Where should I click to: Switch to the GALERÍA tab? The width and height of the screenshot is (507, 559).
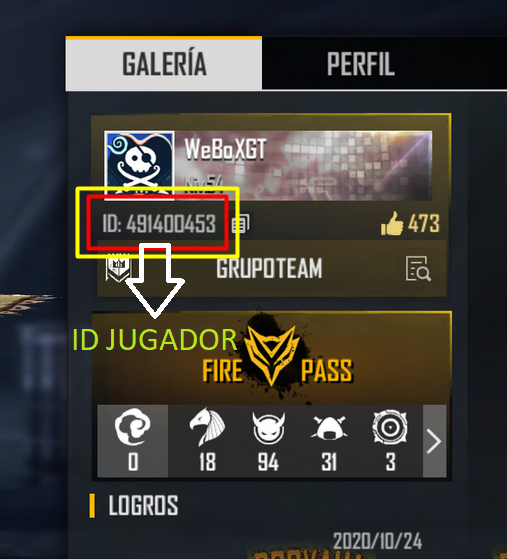[164, 63]
